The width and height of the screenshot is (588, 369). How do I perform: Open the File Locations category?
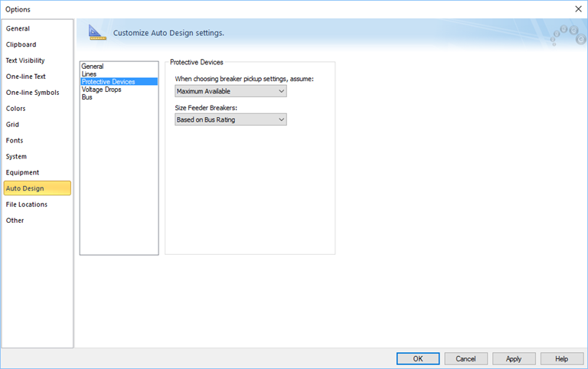27,204
